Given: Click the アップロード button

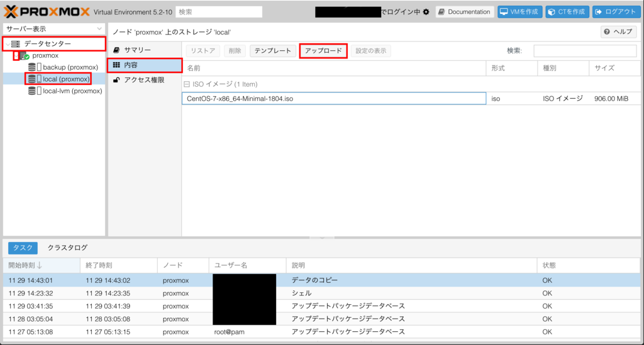Looking at the screenshot, I should 323,51.
